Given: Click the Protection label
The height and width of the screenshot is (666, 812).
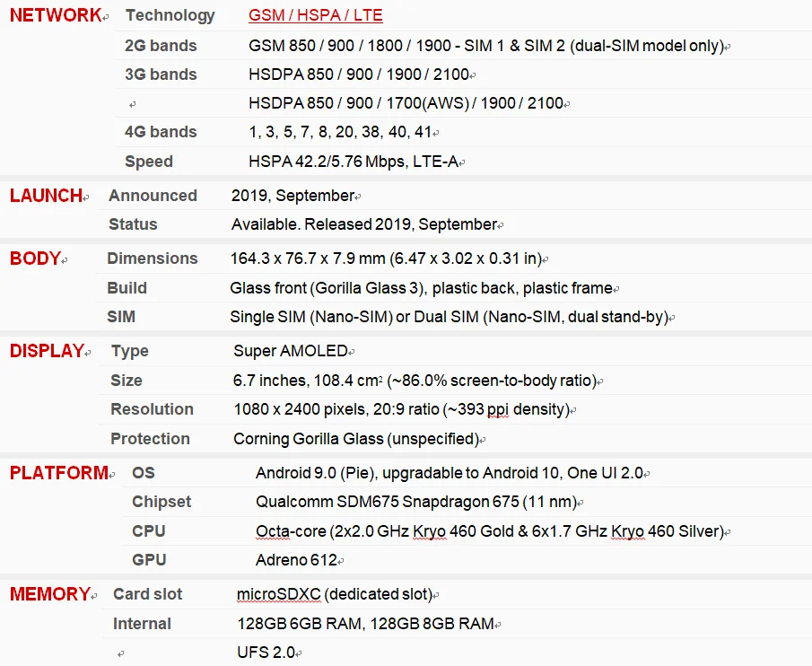Looking at the screenshot, I should coord(150,439).
